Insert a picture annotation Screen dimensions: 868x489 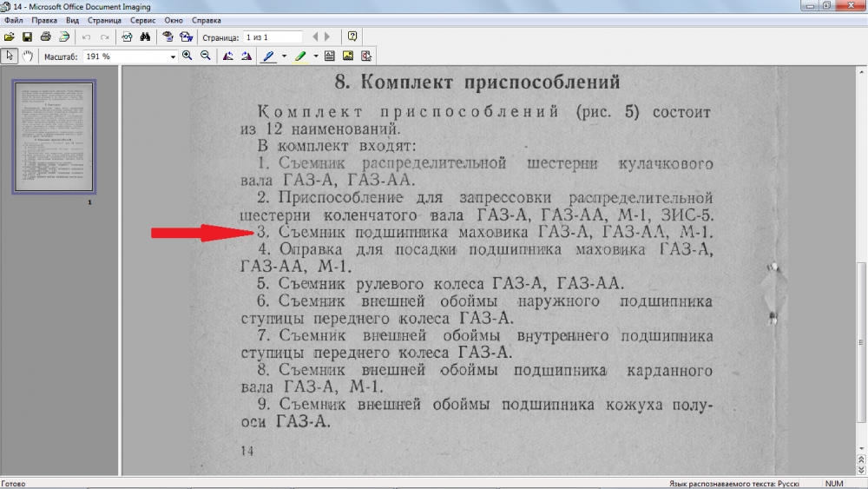coord(348,56)
